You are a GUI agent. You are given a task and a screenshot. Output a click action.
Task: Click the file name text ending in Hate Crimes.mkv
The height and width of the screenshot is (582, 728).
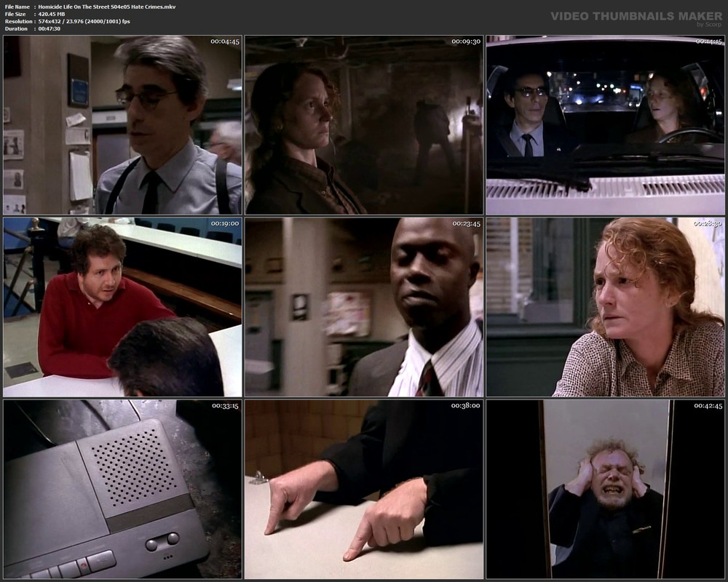(x=107, y=7)
